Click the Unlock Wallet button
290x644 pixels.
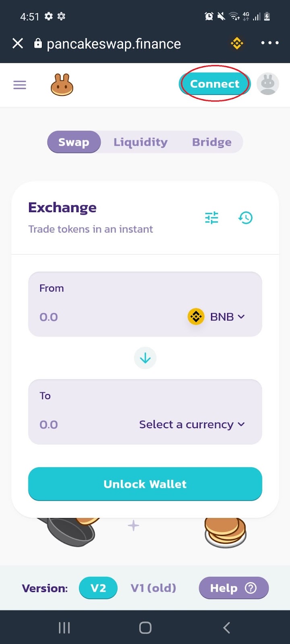[145, 484]
